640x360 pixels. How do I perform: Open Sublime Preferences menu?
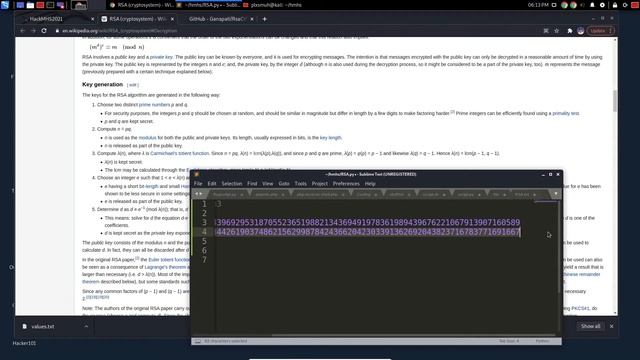tap(346, 184)
